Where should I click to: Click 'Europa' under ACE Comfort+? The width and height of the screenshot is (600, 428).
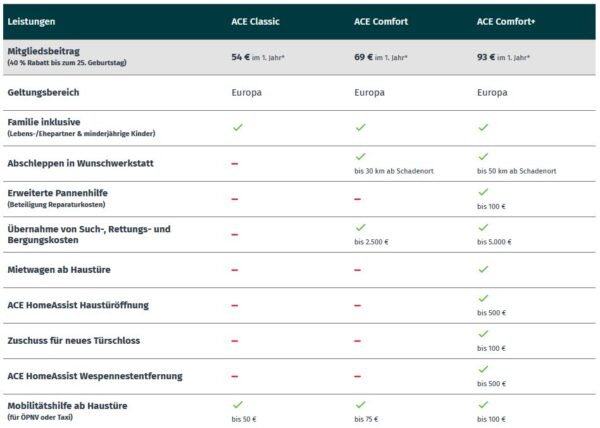[x=492, y=93]
